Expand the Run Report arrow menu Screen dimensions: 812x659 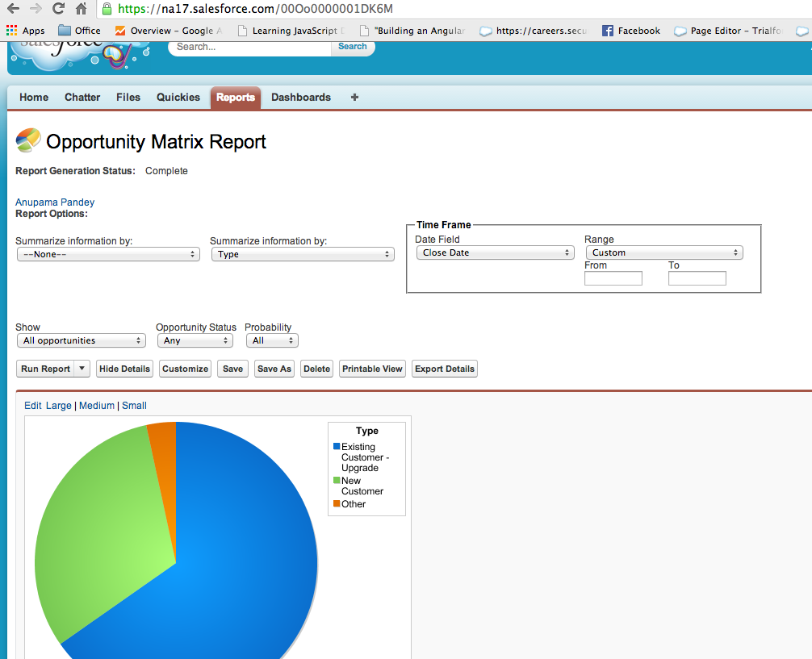82,369
